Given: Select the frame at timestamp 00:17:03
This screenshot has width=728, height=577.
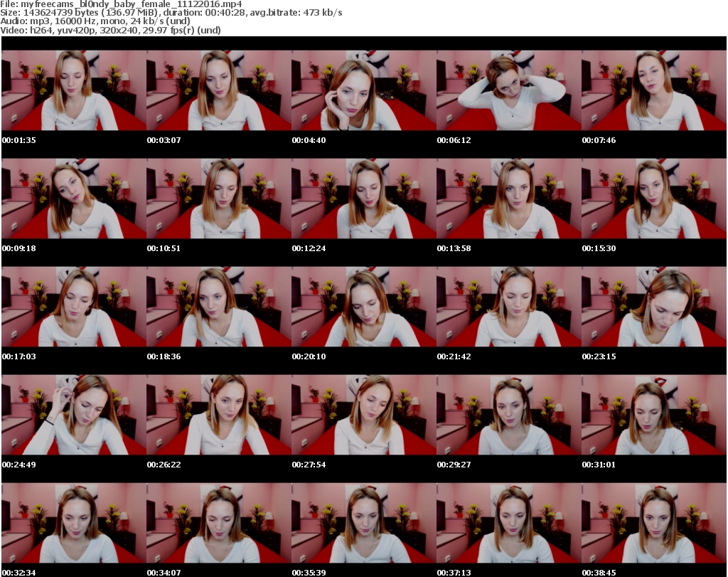Looking at the screenshot, I should (x=73, y=307).
